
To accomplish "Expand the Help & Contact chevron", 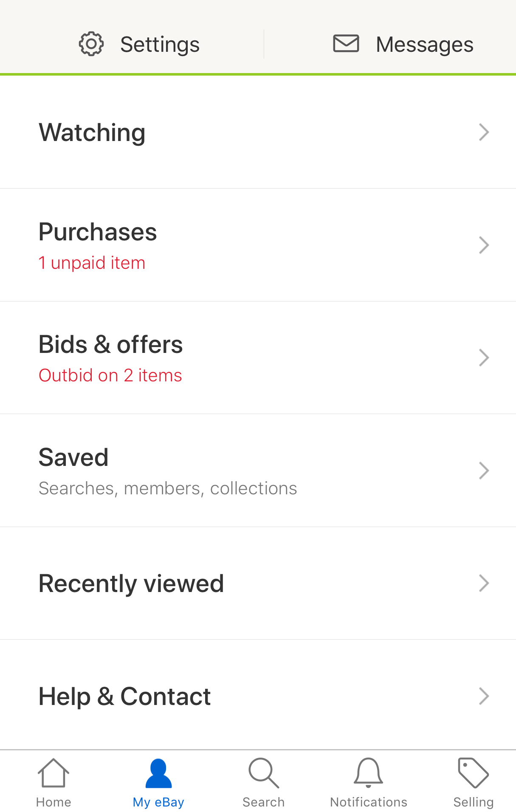I will pos(484,696).
